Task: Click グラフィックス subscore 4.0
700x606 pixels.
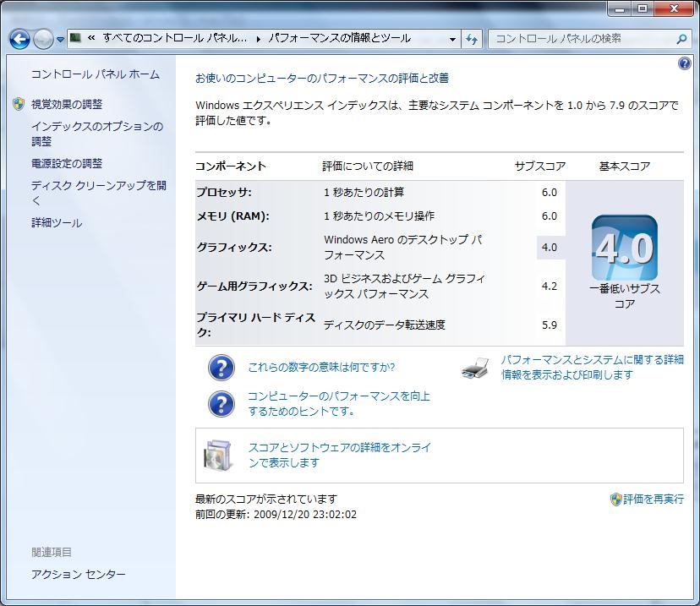Action: click(x=550, y=248)
